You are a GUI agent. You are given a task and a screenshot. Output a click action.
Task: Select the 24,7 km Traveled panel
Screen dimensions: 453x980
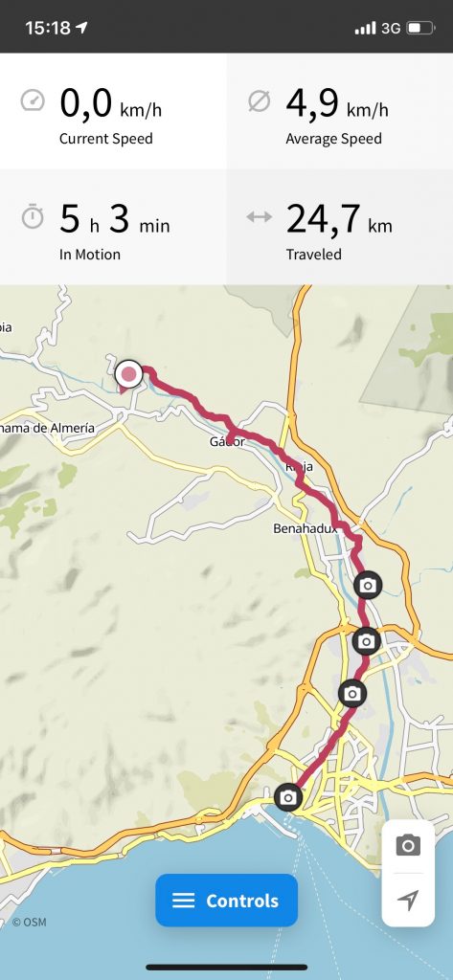pos(340,227)
